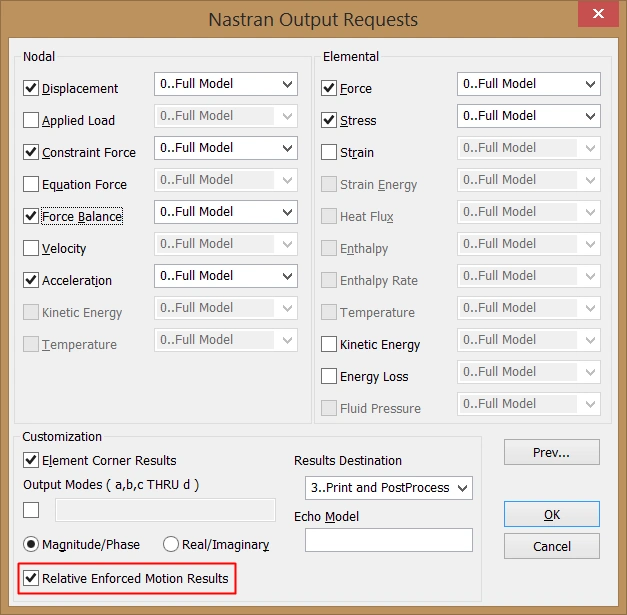Uncheck the Displacement output checkbox
This screenshot has width=627, height=615.
coord(31,88)
